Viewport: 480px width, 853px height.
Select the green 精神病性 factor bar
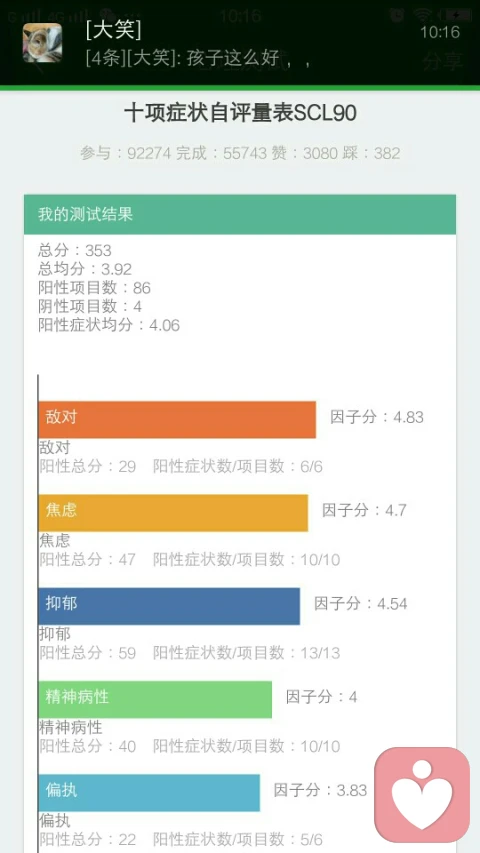tap(155, 700)
